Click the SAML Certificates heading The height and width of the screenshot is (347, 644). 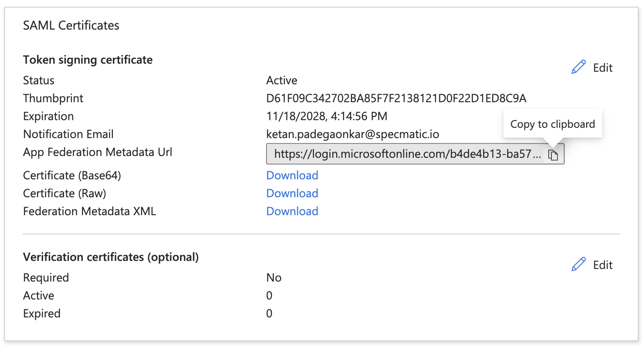coord(71,26)
